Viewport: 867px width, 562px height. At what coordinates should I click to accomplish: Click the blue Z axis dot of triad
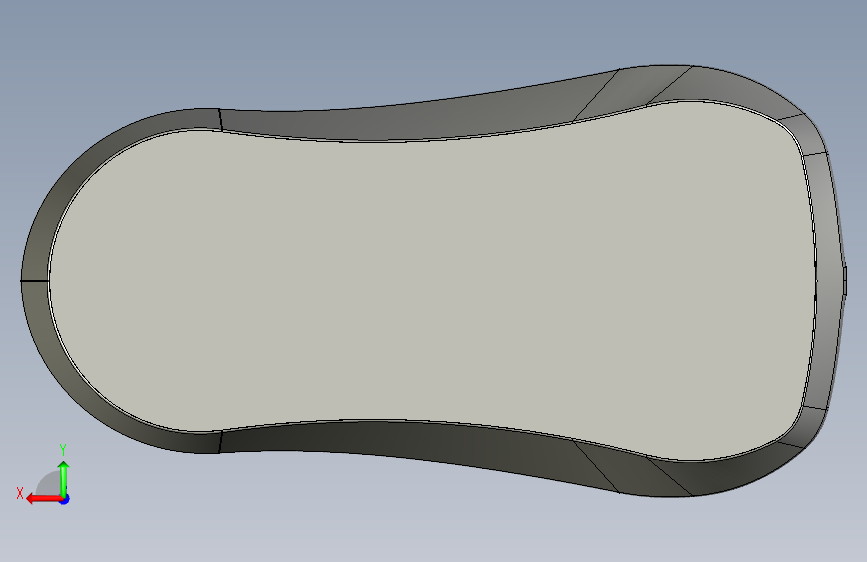pos(65,499)
